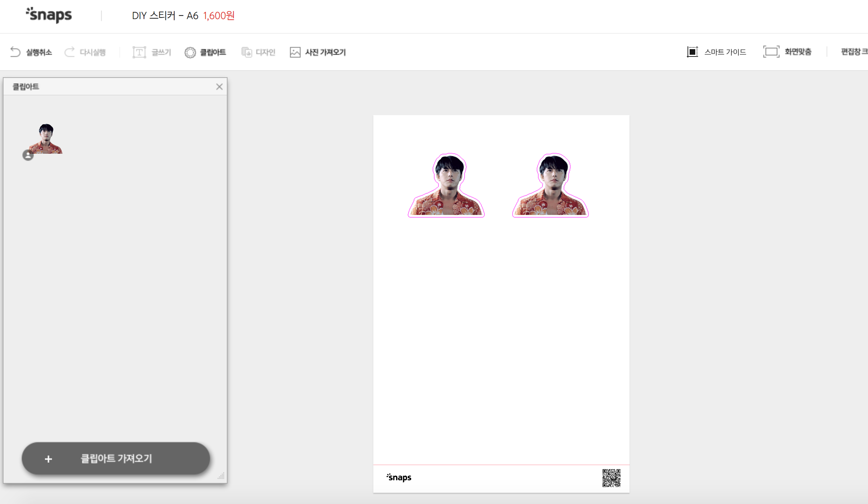Viewport: 868px width, 504px height.
Task: Click the fit-to-screen icon (화면맞춤)
Action: coord(771,52)
